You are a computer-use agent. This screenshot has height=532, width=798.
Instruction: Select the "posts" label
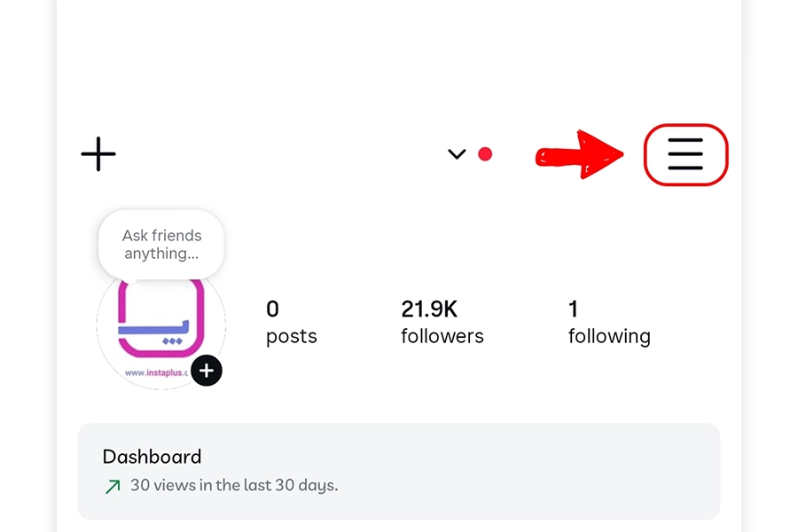291,337
